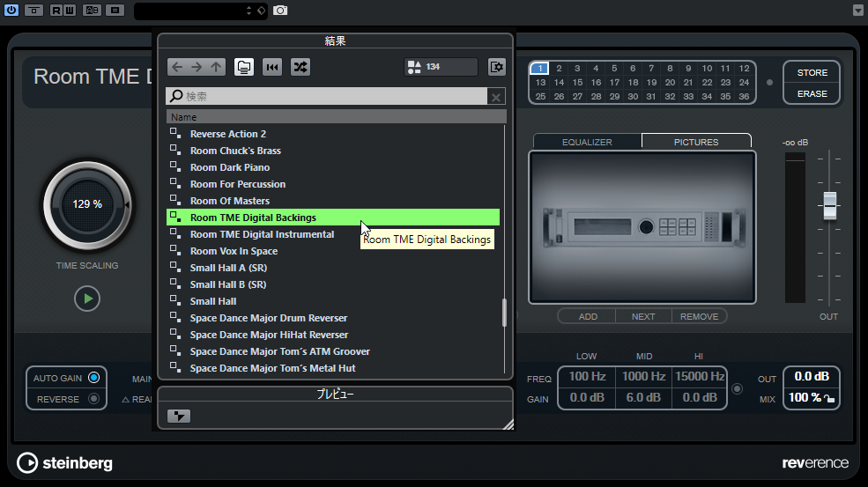This screenshot has height=487, width=868.
Task: Click the LOW frequency 100 Hz field
Action: point(587,376)
